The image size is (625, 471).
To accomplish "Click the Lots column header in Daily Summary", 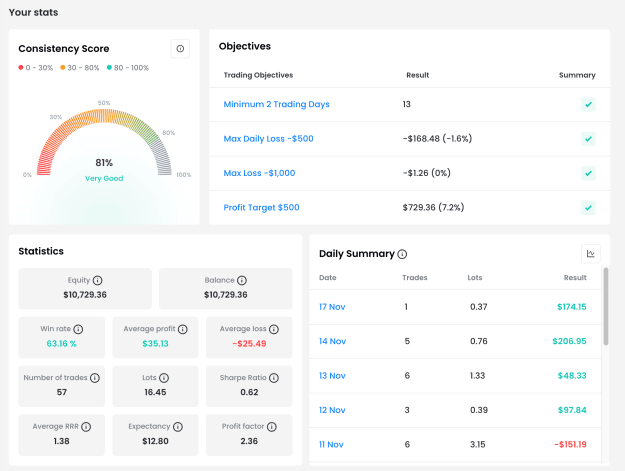I will click(475, 278).
